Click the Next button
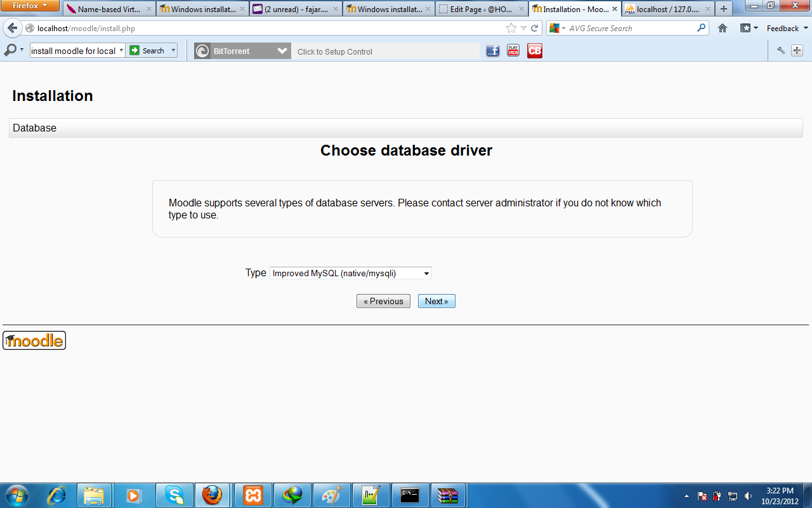The height and width of the screenshot is (508, 812). 436,300
